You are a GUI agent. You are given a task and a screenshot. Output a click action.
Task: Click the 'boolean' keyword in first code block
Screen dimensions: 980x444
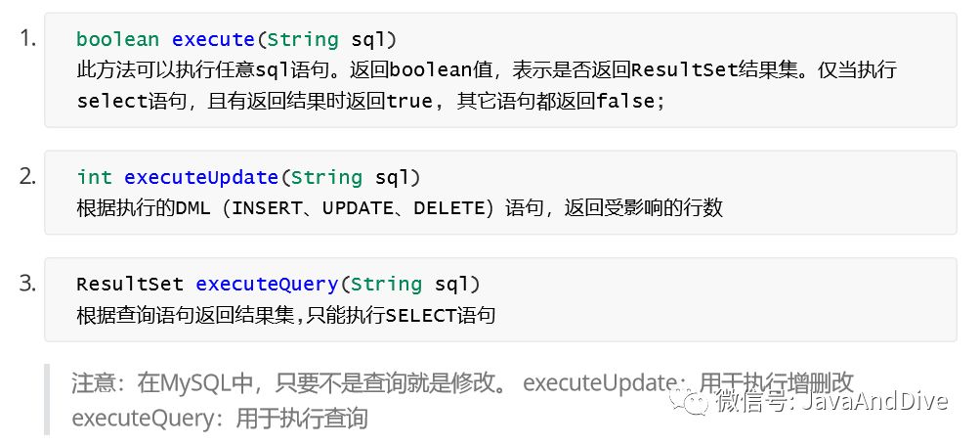[x=117, y=39]
